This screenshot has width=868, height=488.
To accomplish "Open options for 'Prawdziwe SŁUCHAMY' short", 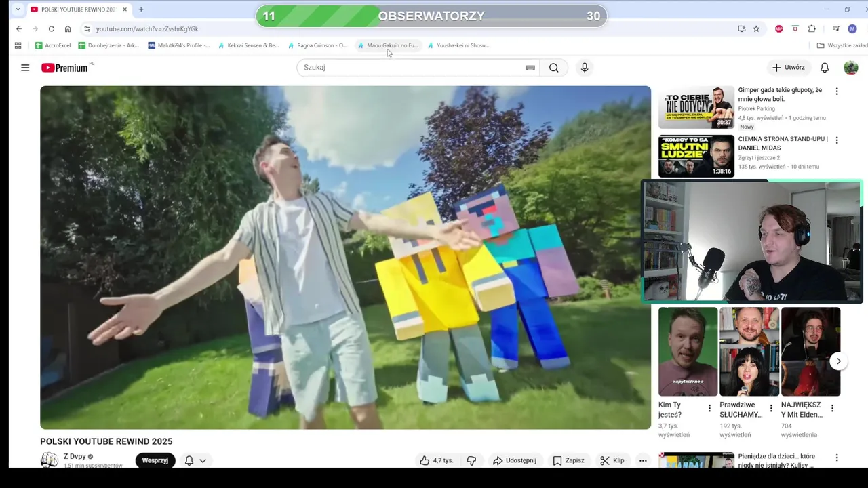I will click(x=771, y=409).
